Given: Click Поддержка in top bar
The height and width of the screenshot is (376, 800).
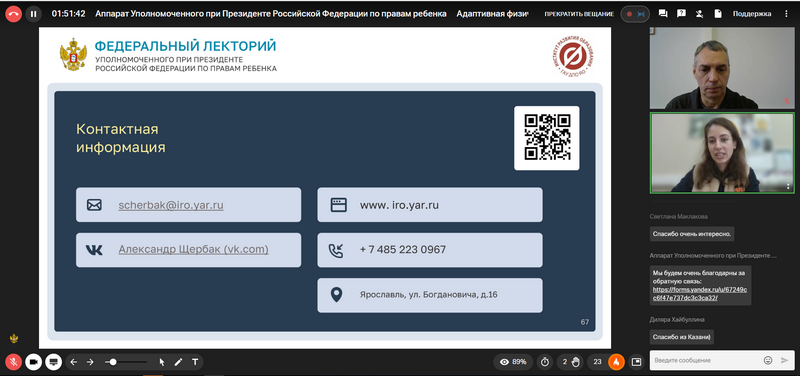Looking at the screenshot, I should [x=752, y=14].
